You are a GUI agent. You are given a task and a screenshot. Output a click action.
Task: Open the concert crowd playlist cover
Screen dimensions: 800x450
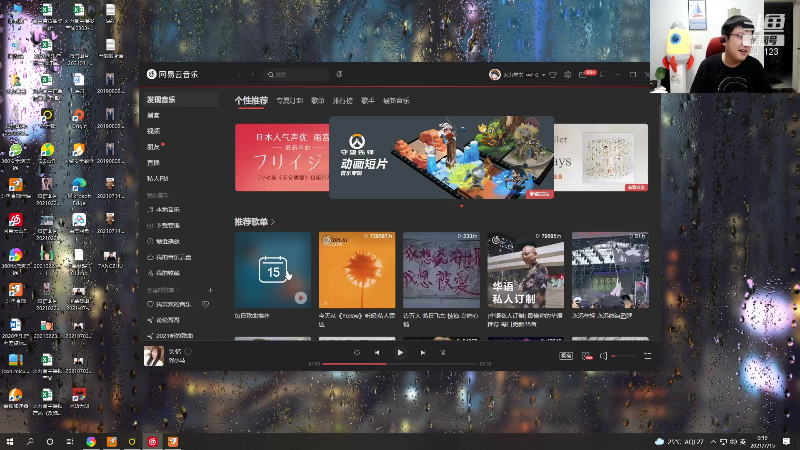point(610,270)
